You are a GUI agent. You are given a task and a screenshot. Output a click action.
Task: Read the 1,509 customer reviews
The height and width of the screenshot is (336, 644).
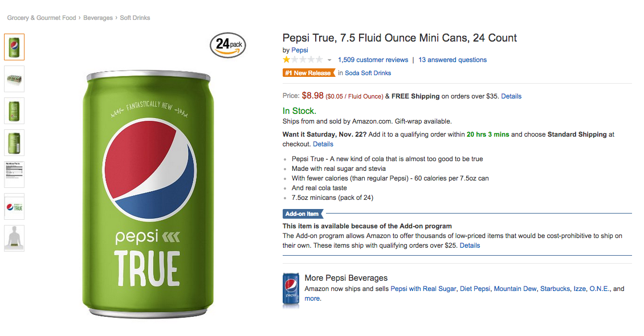pyautogui.click(x=373, y=60)
